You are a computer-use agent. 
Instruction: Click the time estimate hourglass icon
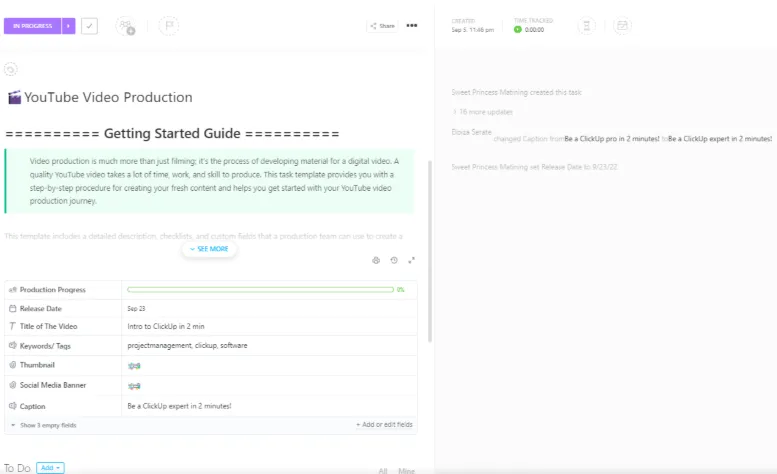point(586,26)
